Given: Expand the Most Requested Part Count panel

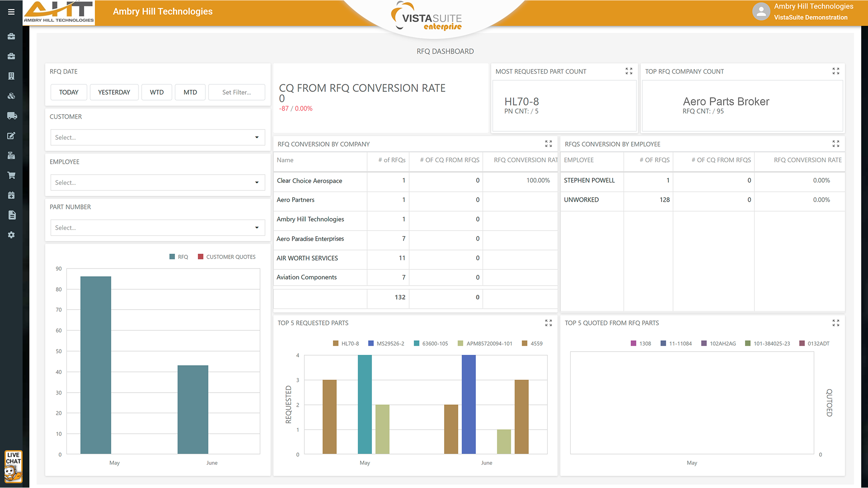Looking at the screenshot, I should [629, 71].
